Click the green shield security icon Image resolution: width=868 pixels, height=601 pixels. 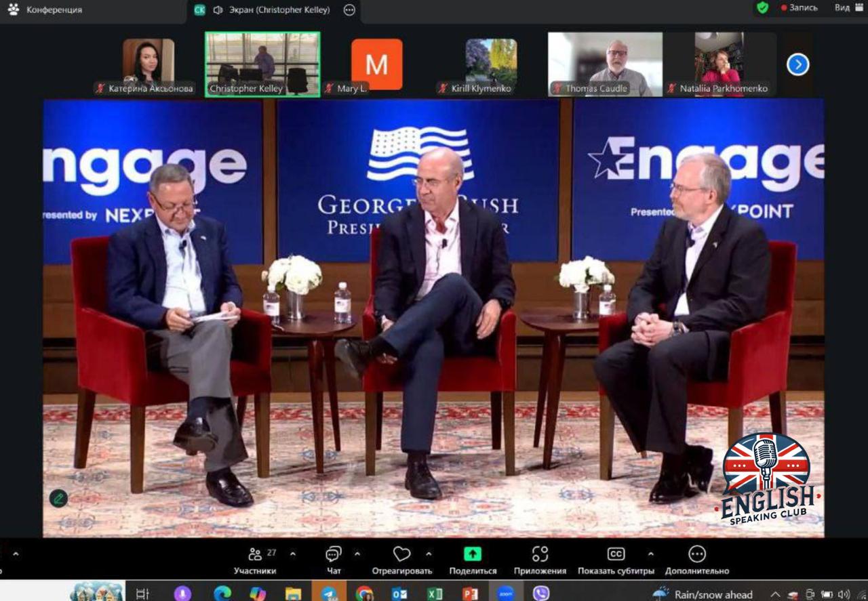pos(762,8)
